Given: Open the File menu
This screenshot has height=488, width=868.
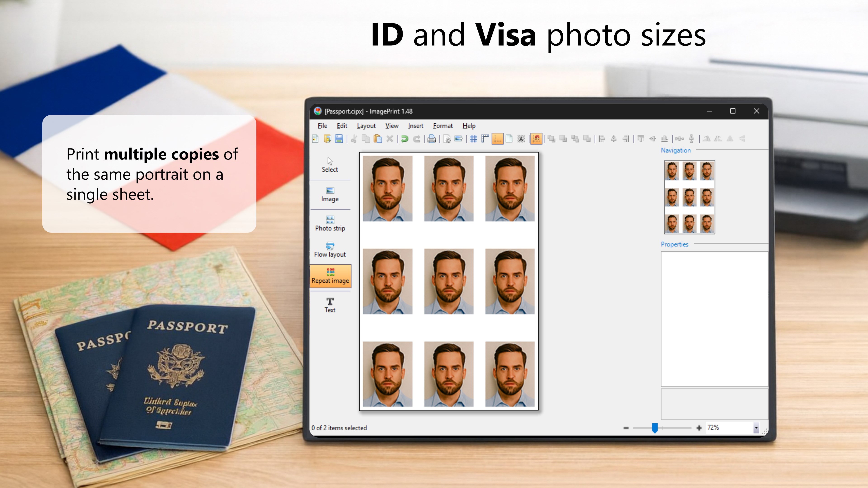Looking at the screenshot, I should [x=322, y=126].
